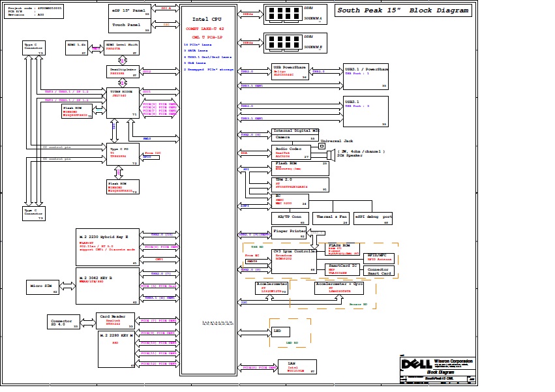The image size is (555, 392).
Task: Select the Internal Digital MIC Camera block
Action: click(x=295, y=135)
